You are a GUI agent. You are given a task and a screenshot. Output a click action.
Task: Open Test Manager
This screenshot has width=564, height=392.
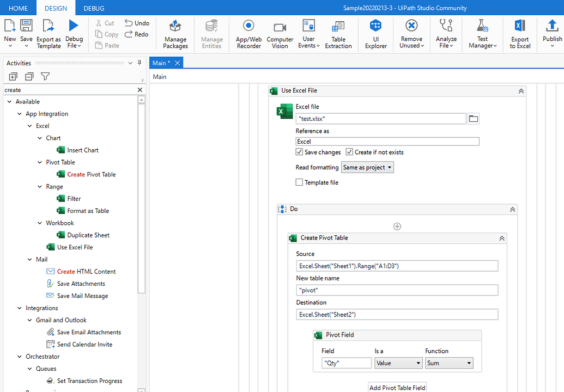coord(482,34)
